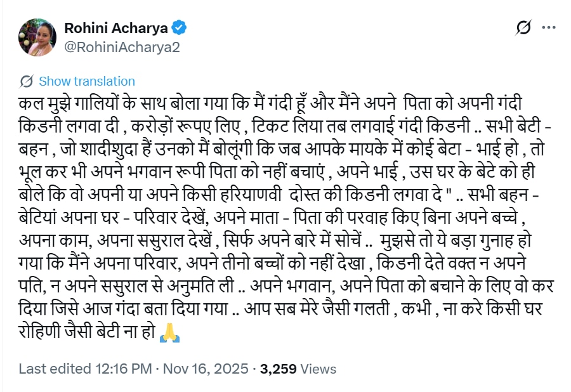The image size is (571, 392).
Task: Click the translation icon beside Show translation
Action: coord(27,81)
